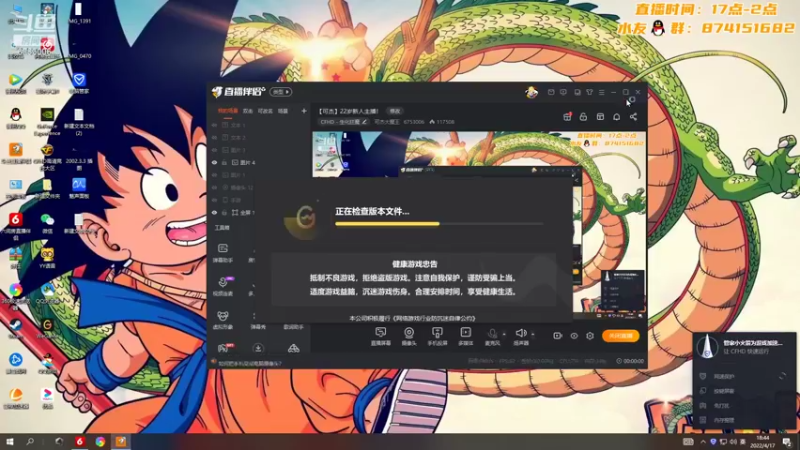Screen dimensions: 800x450
Task: Expand microphone options arrow
Action: point(504,334)
